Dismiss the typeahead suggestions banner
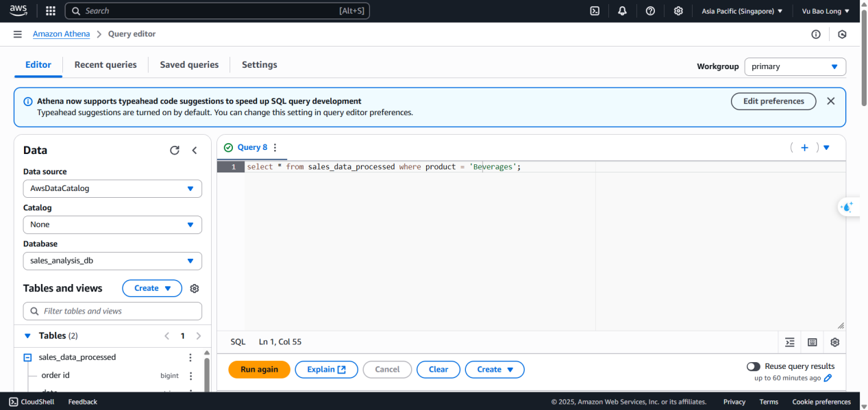Viewport: 868px width, 410px height. [x=831, y=101]
